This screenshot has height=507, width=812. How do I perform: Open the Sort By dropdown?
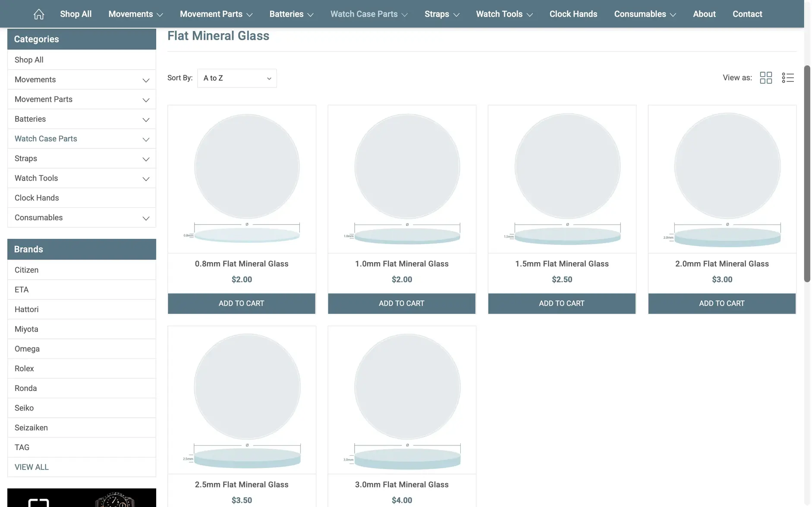[x=236, y=78]
